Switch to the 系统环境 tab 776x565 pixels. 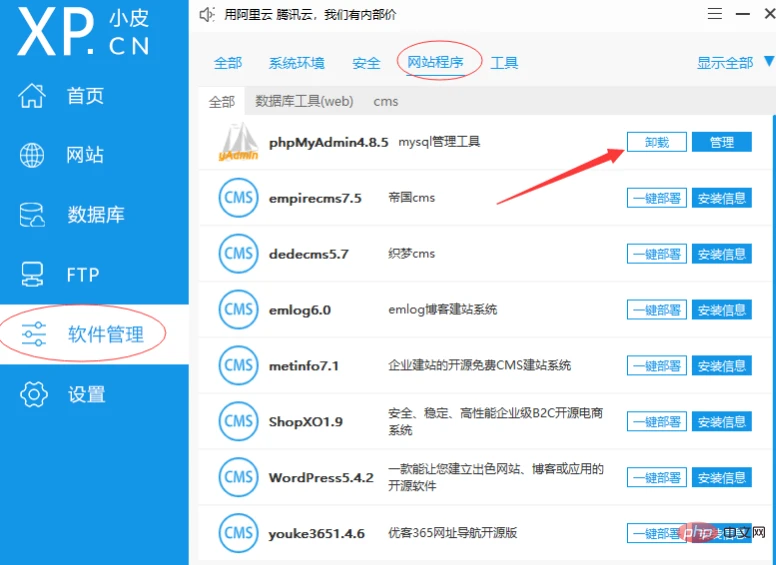pyautogui.click(x=296, y=63)
